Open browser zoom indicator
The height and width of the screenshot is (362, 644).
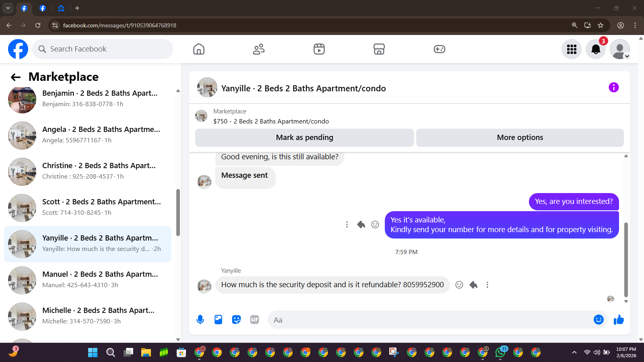574,25
